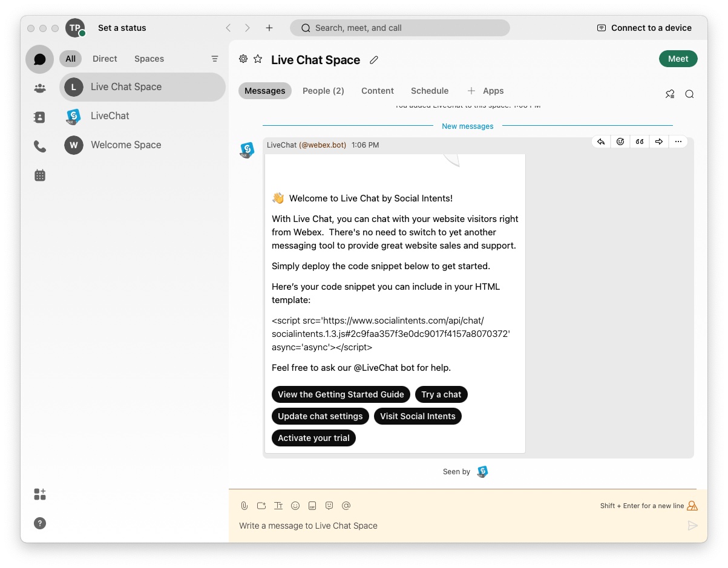Click the @webex.bot sender label
This screenshot has height=568, width=728.
(323, 145)
